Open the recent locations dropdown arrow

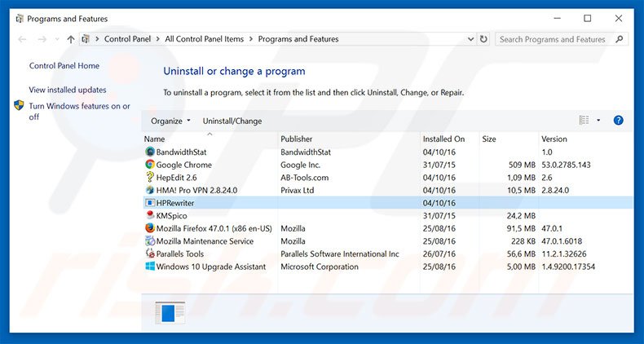[x=57, y=39]
